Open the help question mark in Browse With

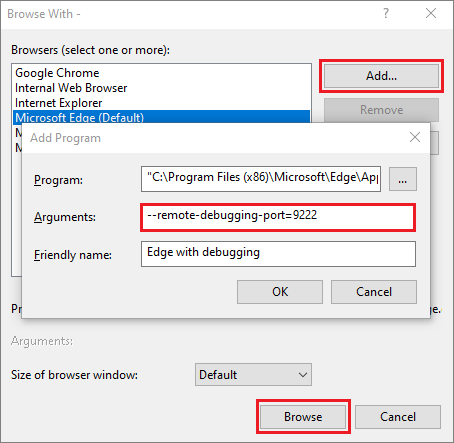click(386, 14)
